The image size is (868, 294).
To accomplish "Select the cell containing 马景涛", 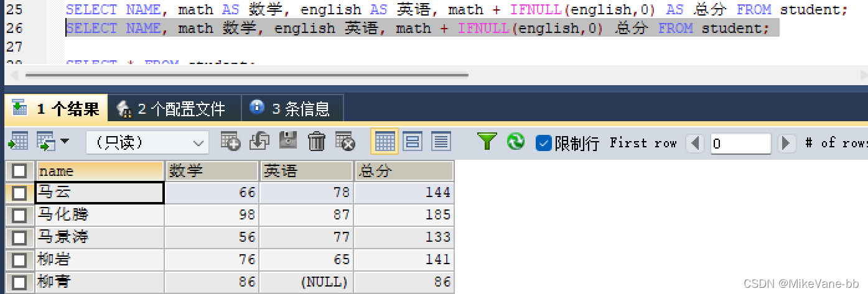I will (100, 237).
